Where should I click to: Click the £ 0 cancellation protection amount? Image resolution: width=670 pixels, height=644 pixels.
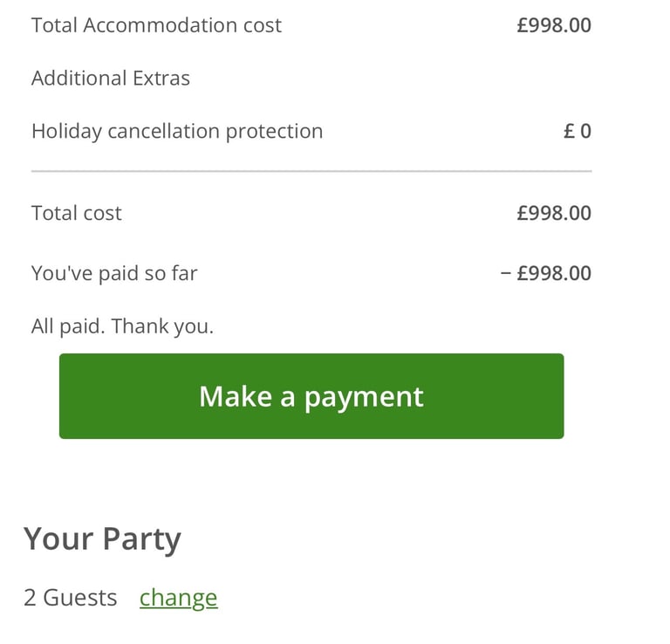(x=578, y=131)
